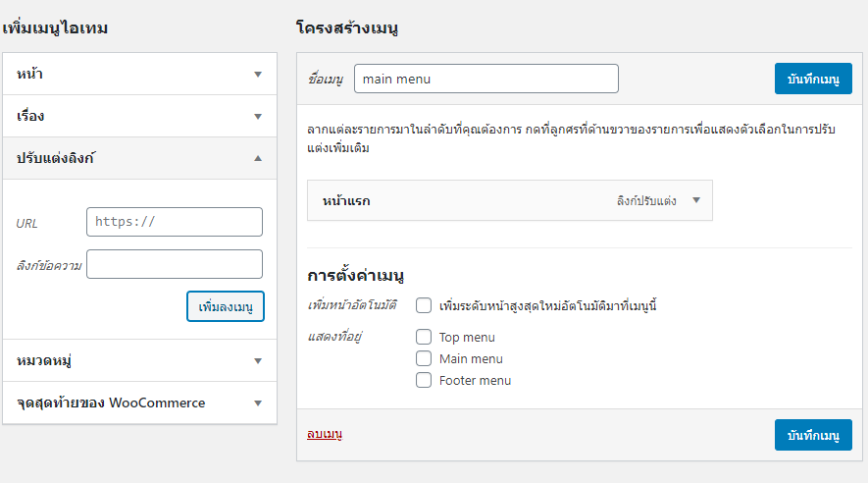Check the Main menu location
868x483 pixels.
point(424,358)
